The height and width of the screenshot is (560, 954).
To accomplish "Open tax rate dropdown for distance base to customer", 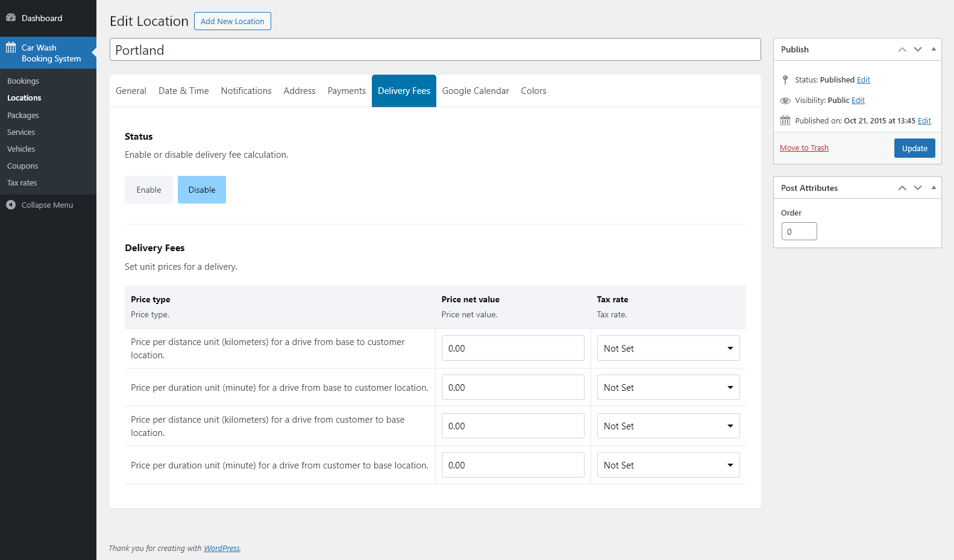I will pos(668,348).
